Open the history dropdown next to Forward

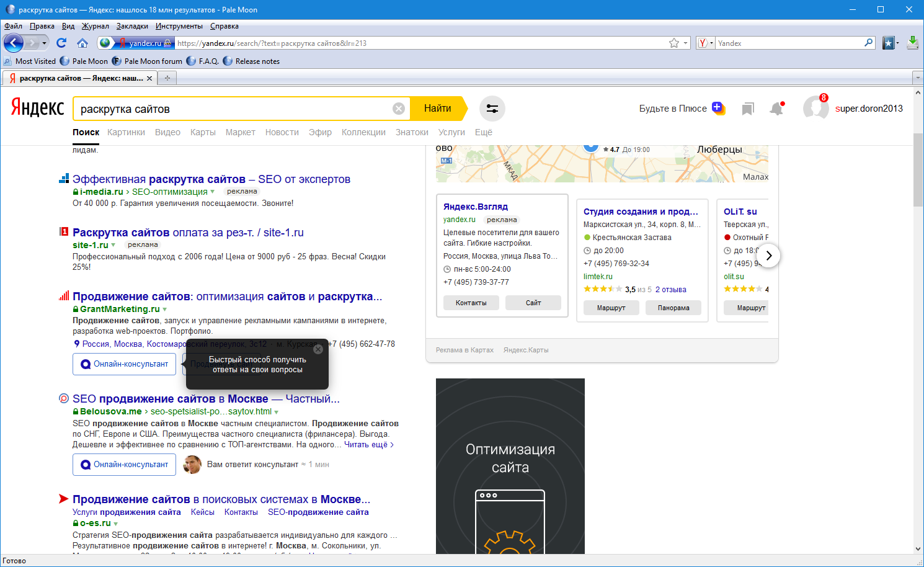click(x=44, y=43)
